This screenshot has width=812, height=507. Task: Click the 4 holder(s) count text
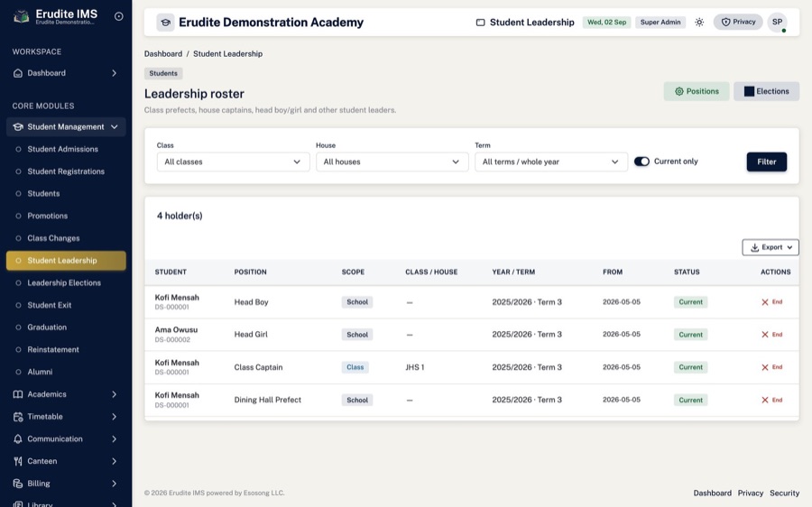pyautogui.click(x=180, y=216)
